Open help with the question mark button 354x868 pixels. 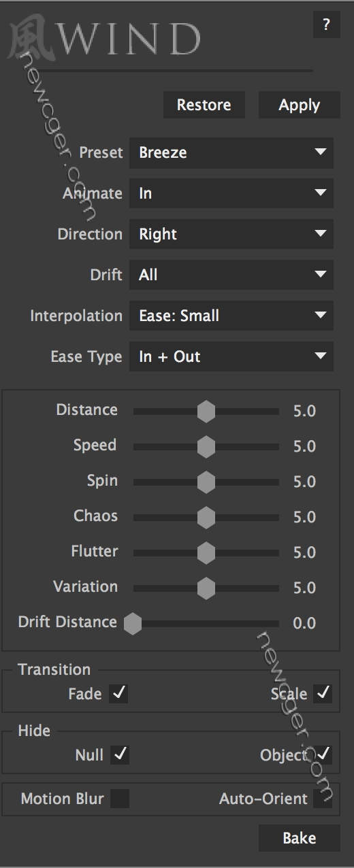(x=326, y=25)
